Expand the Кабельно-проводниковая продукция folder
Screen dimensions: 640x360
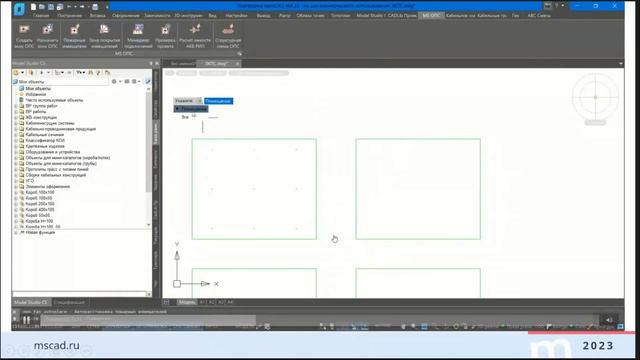point(16,129)
